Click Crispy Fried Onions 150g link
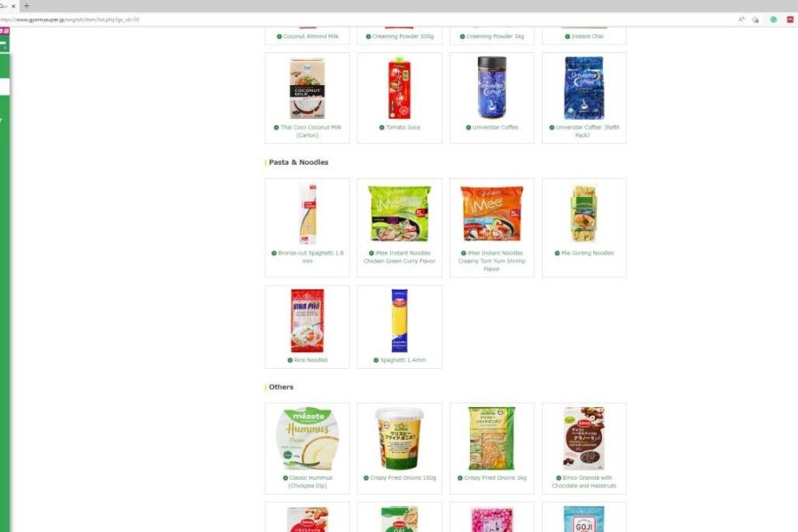This screenshot has width=798, height=532. [x=400, y=478]
